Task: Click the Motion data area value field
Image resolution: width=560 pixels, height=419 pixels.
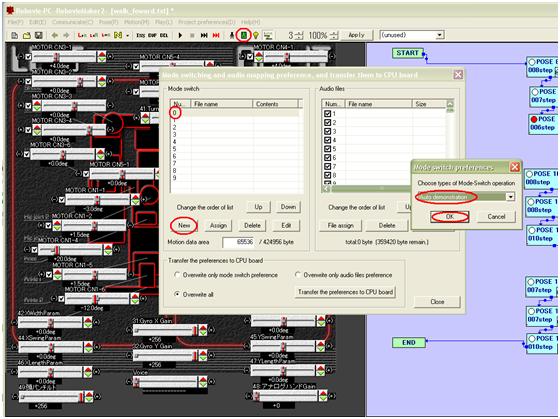Action: tap(238, 242)
